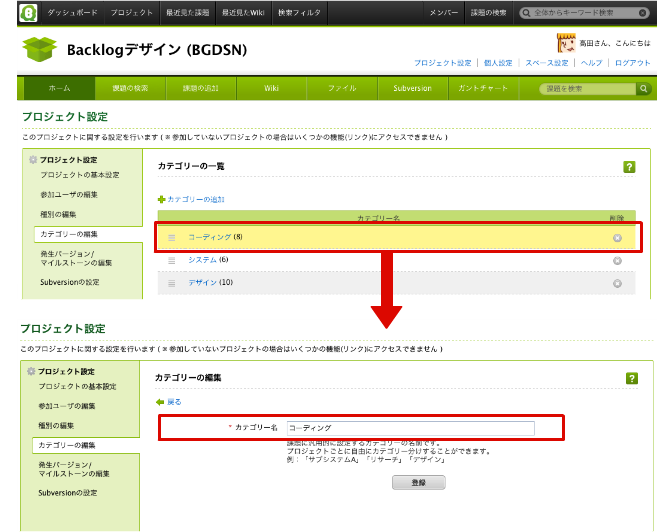Delete the デザイン category via x icon

coord(617,284)
